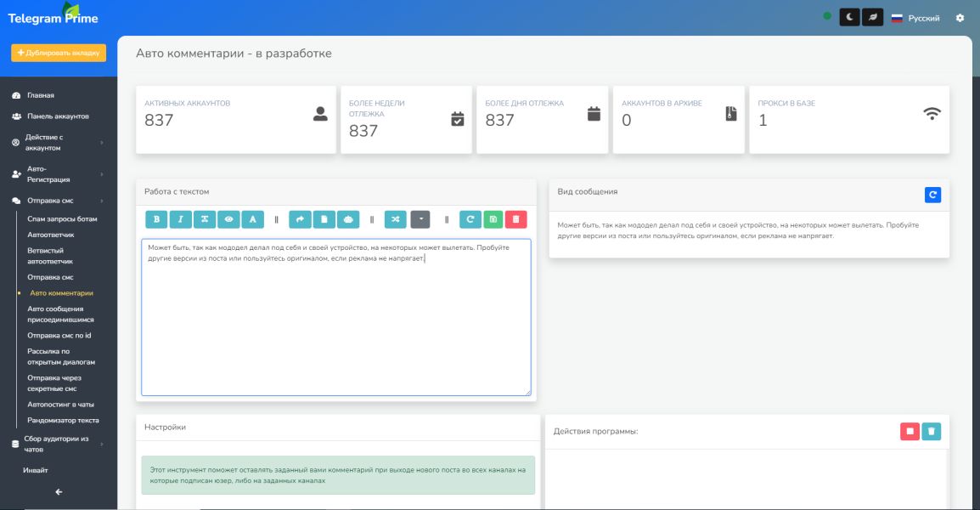The width and height of the screenshot is (980, 510).
Task: Clear program actions log with trash icon
Action: [x=932, y=431]
